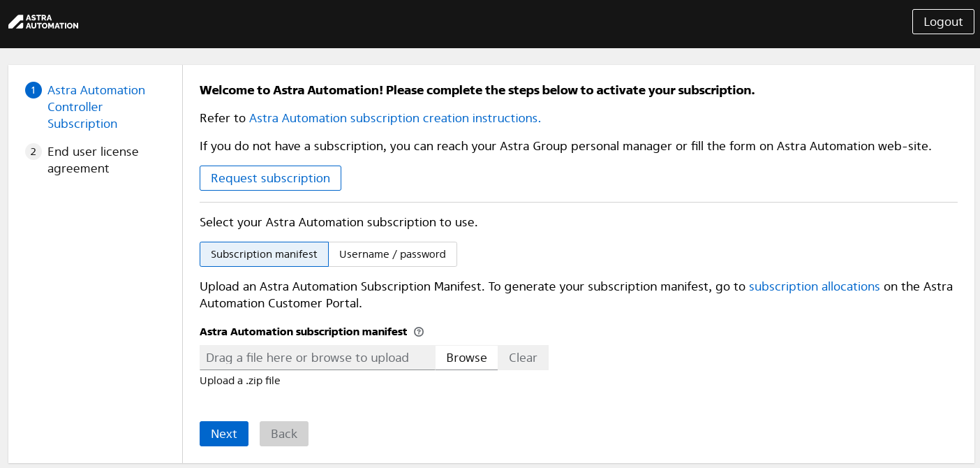Click the Upload a .zip file hint

coord(239,381)
